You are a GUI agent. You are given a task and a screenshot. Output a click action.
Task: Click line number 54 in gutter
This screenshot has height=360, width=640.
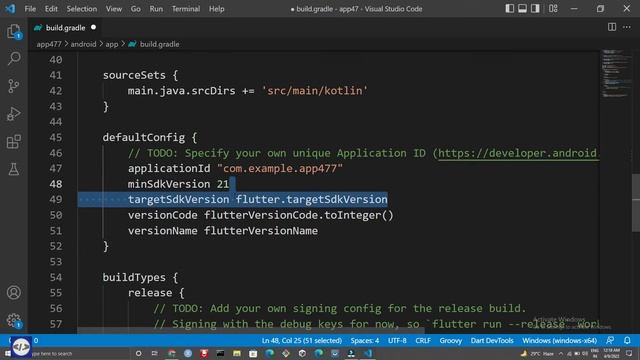[56, 278]
